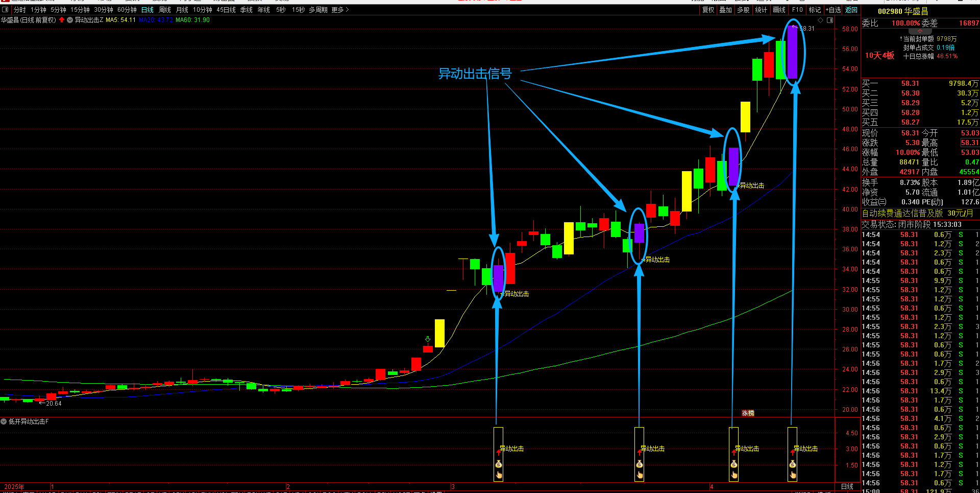This screenshot has width=980, height=493.
Task: Open indicator menu arrow beside 异动出击Z
Action: click(70, 20)
